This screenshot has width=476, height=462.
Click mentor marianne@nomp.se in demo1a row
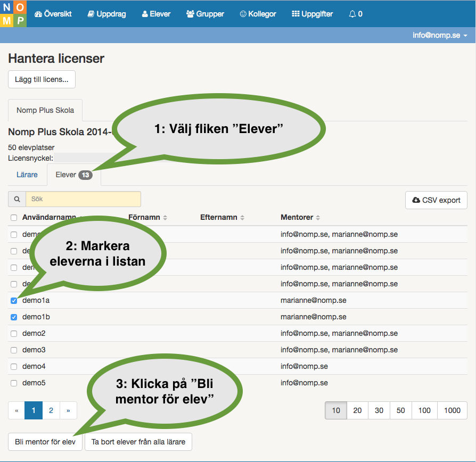tap(313, 301)
